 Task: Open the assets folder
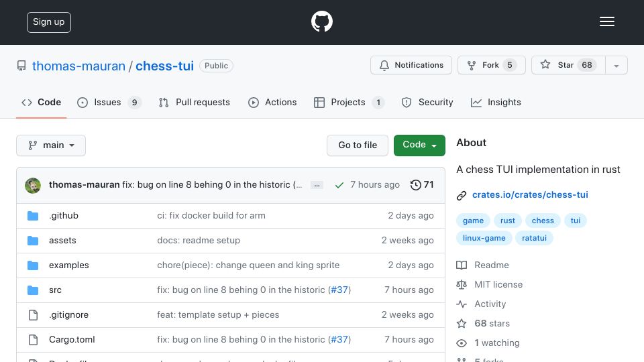coord(62,241)
